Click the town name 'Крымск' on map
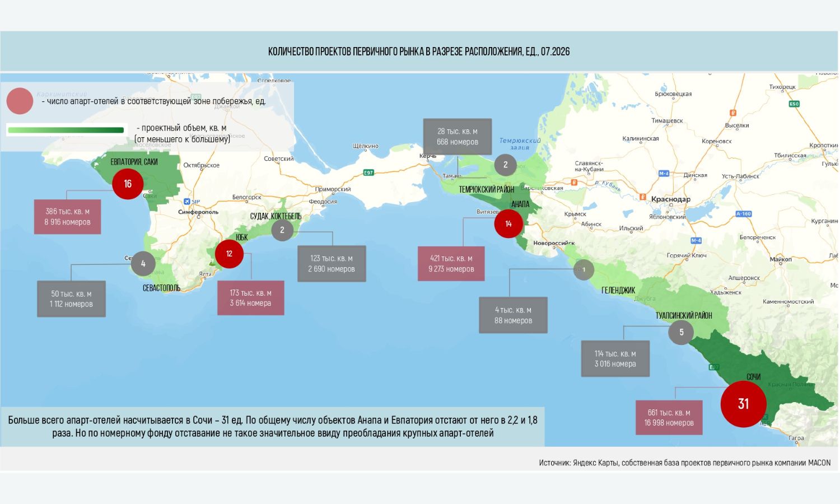 [575, 214]
